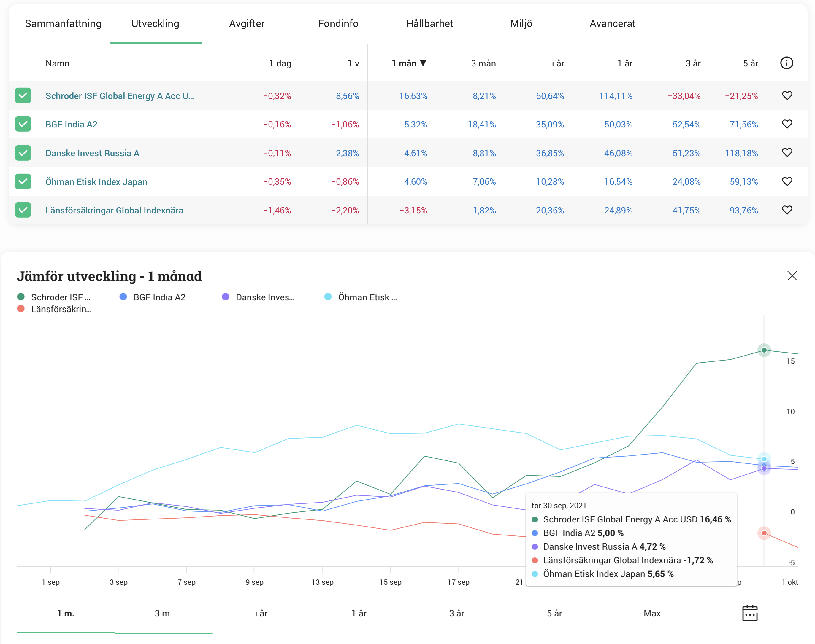Open the calendar date picker icon
The image size is (815, 644).
tap(749, 613)
